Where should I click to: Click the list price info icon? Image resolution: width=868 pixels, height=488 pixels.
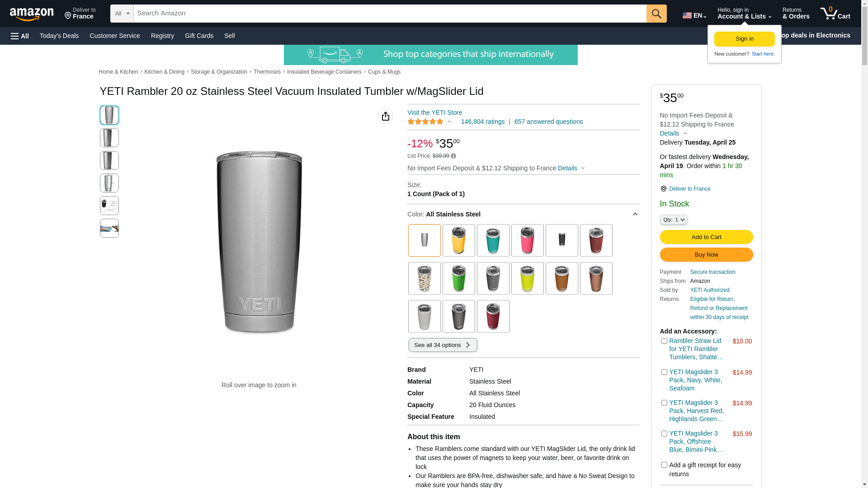point(453,156)
